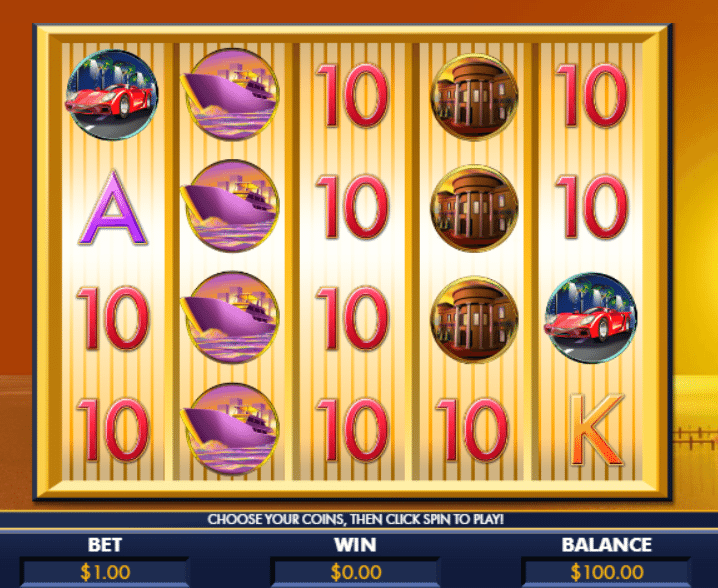
Task: Select the 10 directly beneath the purple A
Action: [x=113, y=318]
